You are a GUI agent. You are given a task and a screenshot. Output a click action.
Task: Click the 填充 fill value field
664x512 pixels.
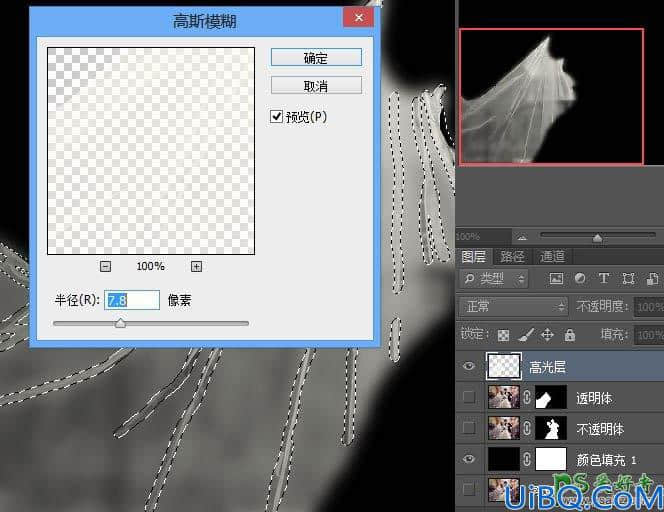(648, 335)
